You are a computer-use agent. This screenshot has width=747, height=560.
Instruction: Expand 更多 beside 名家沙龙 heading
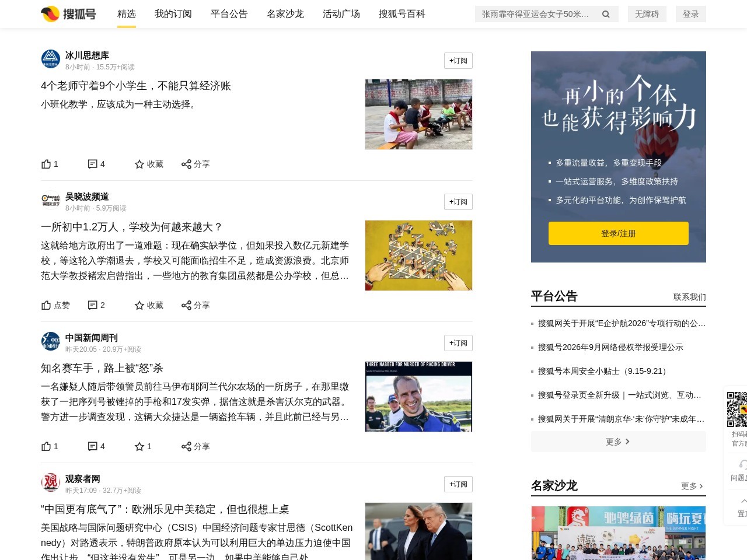tap(692, 486)
